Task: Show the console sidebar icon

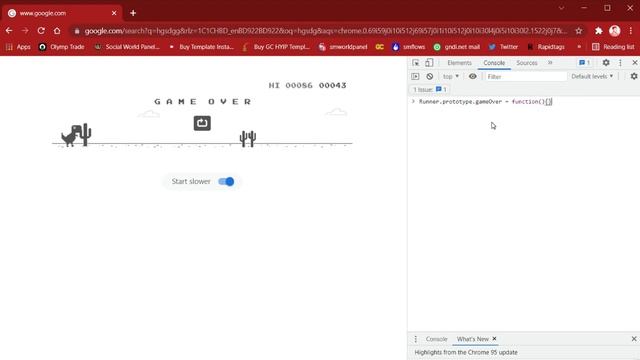Action: coord(415,76)
